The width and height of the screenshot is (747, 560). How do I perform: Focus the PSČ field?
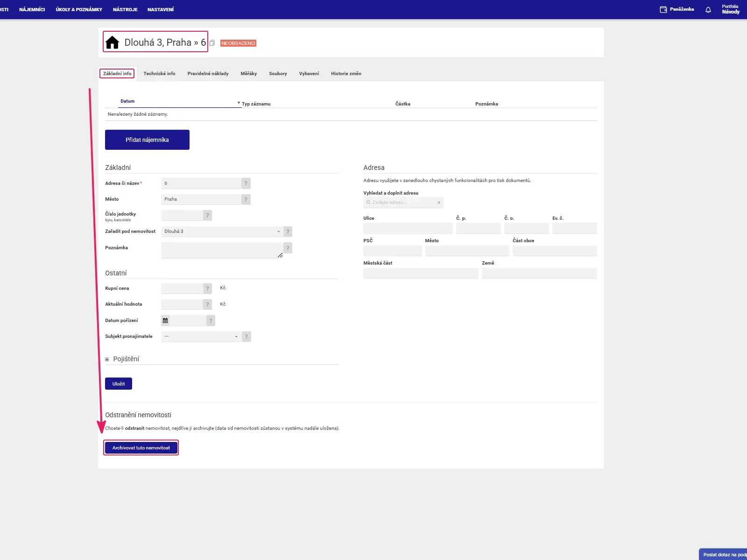(393, 251)
